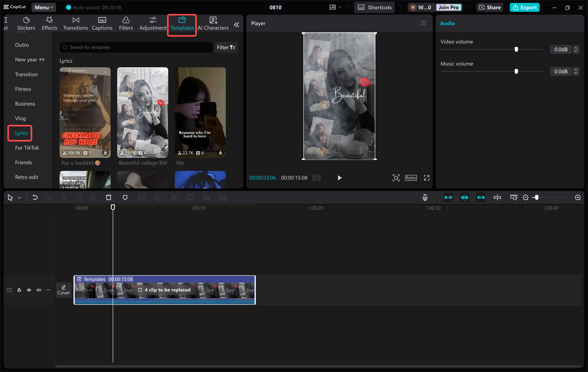This screenshot has height=372, width=588.
Task: Toggle the preview quality compare icon
Action: pos(317,178)
